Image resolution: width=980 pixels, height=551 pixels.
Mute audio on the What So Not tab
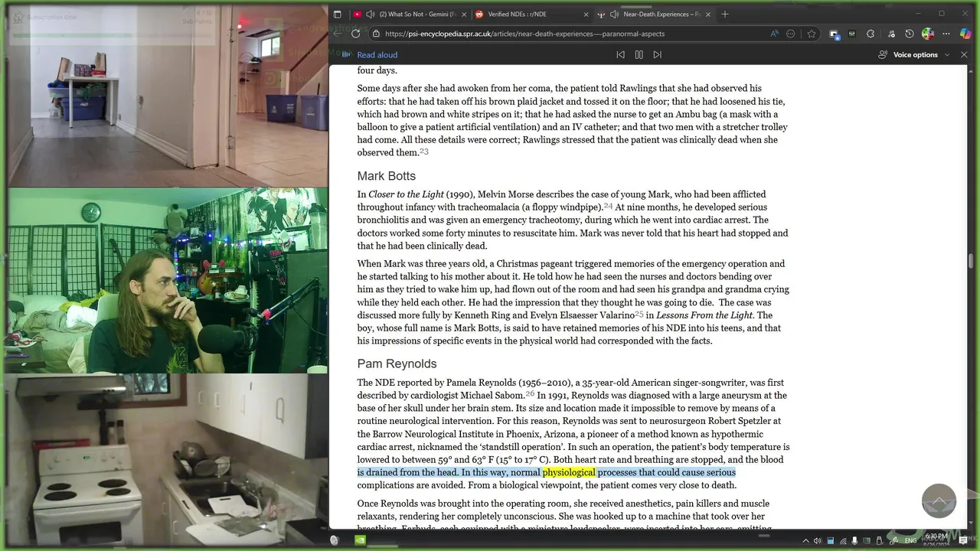(371, 14)
